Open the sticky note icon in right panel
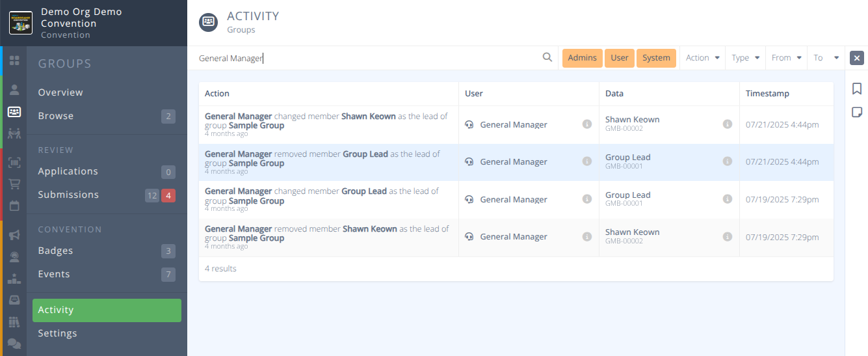This screenshot has height=356, width=868. click(856, 112)
